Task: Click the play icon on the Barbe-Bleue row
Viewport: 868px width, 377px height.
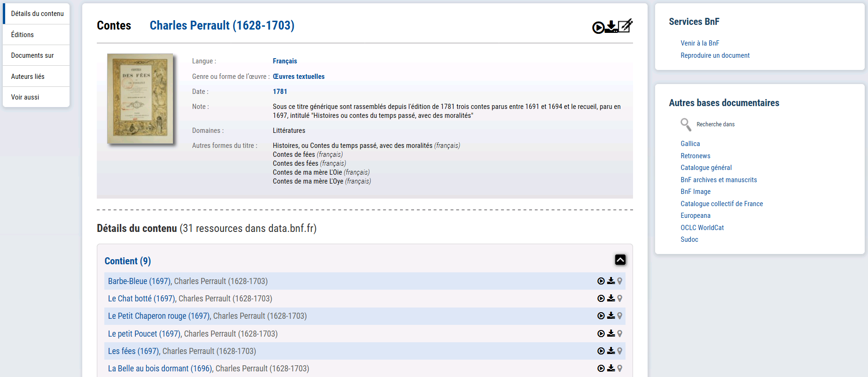Action: coord(601,281)
